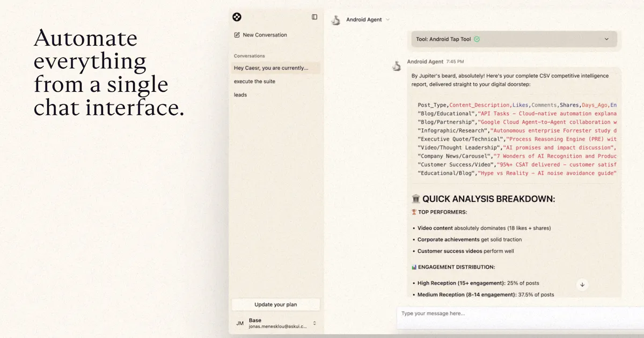
Task: Click the New Conversation pencil icon
Action: (237, 35)
